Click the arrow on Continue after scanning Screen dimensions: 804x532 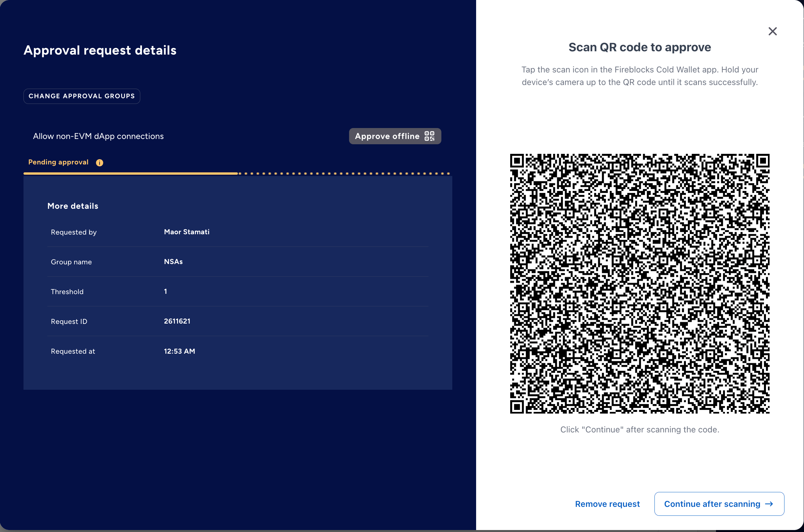[769, 504]
